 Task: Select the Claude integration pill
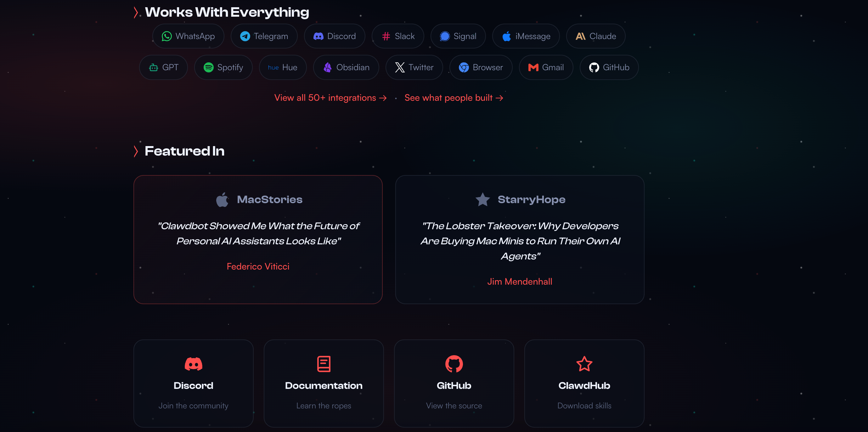pos(595,36)
